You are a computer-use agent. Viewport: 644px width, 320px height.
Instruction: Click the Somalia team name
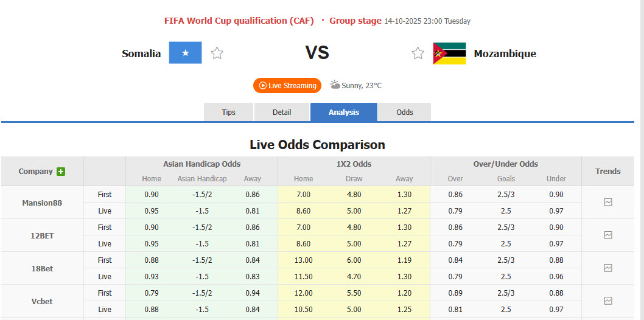pos(141,54)
